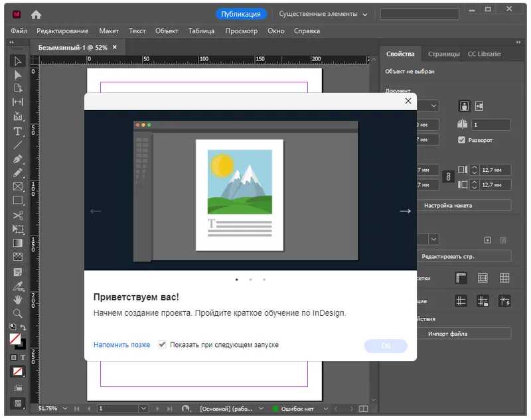Click the fill color swatch

[x=15, y=338]
